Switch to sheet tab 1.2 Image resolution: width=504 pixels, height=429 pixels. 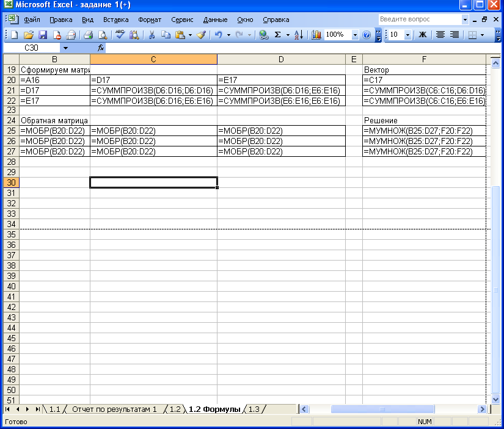click(x=175, y=409)
